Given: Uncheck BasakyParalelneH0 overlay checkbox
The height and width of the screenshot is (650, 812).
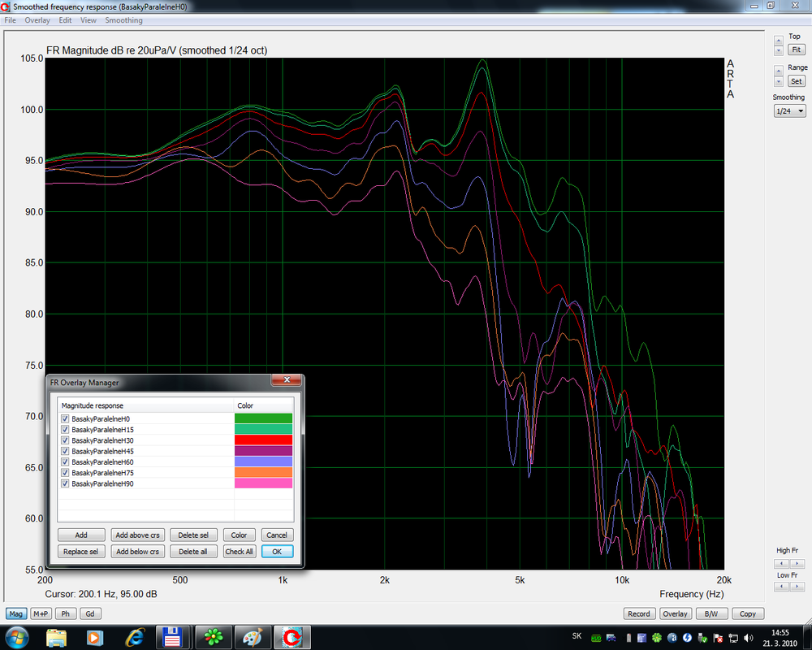Looking at the screenshot, I should 65,418.
